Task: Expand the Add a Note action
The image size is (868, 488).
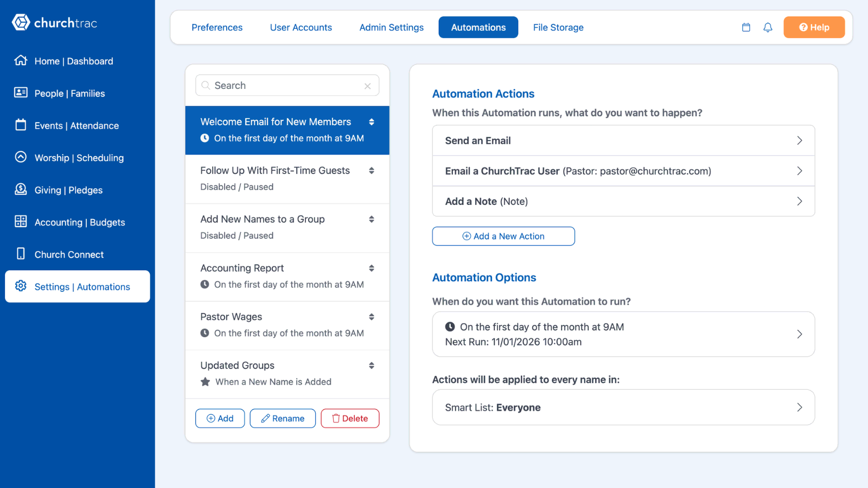Action: point(623,201)
